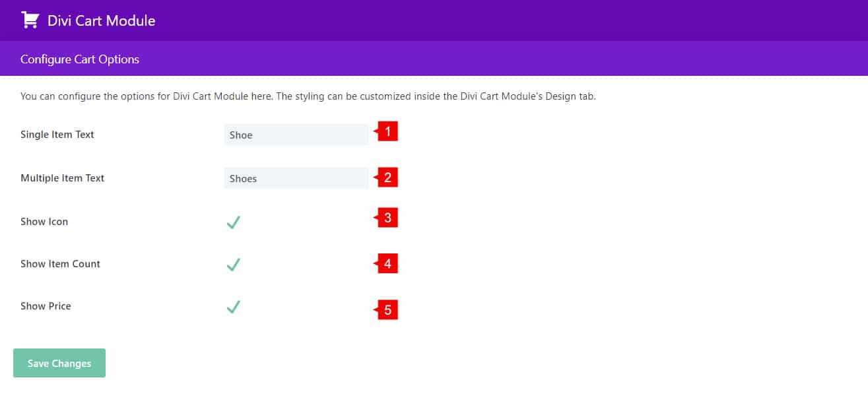The height and width of the screenshot is (396, 868).
Task: Click the Divi Cart Module title
Action: coord(101,20)
